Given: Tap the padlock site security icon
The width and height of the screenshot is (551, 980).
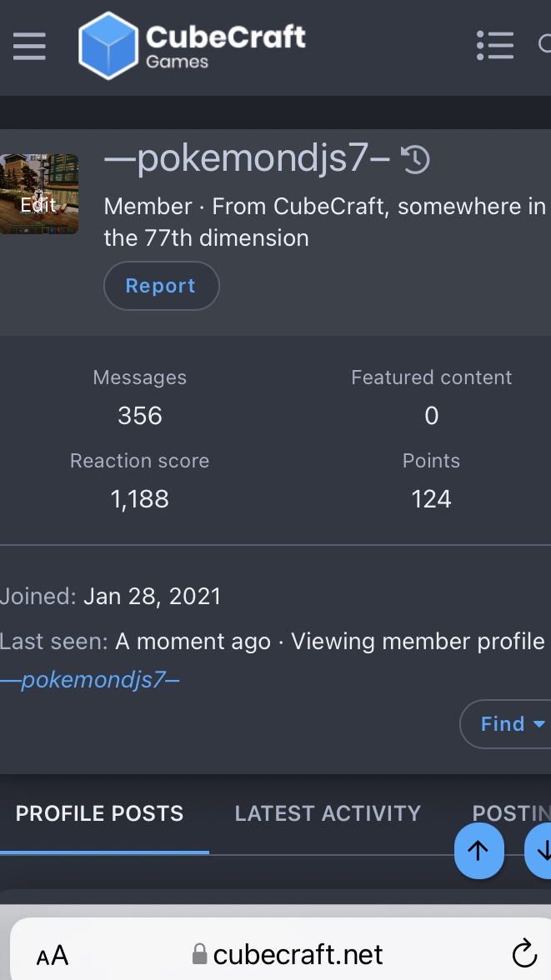Looking at the screenshot, I should tap(199, 953).
